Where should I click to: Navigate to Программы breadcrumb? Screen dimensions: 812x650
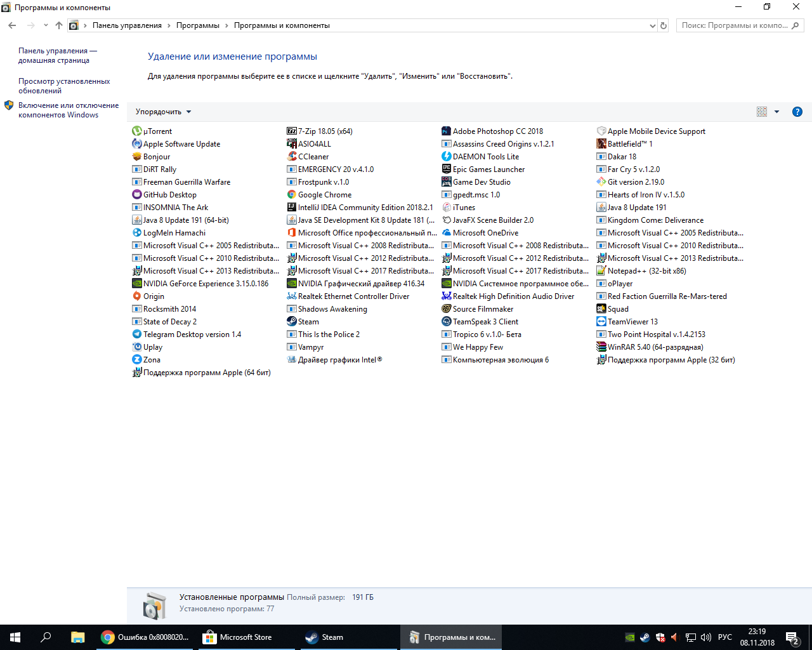tap(198, 25)
